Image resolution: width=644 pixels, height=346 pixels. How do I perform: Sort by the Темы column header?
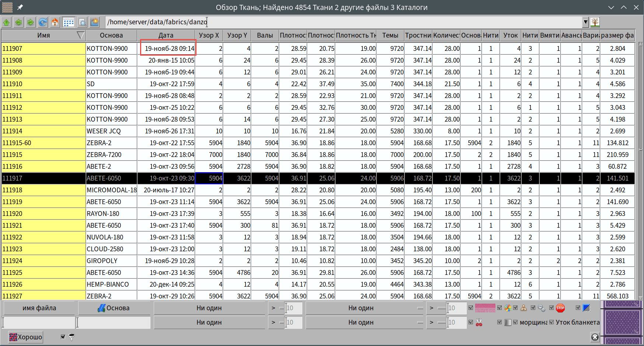390,35
